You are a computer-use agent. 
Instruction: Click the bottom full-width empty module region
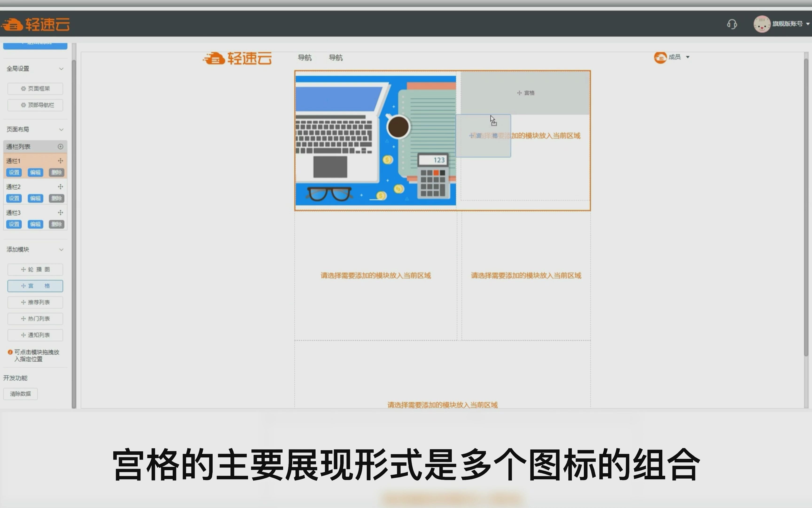tap(442, 375)
